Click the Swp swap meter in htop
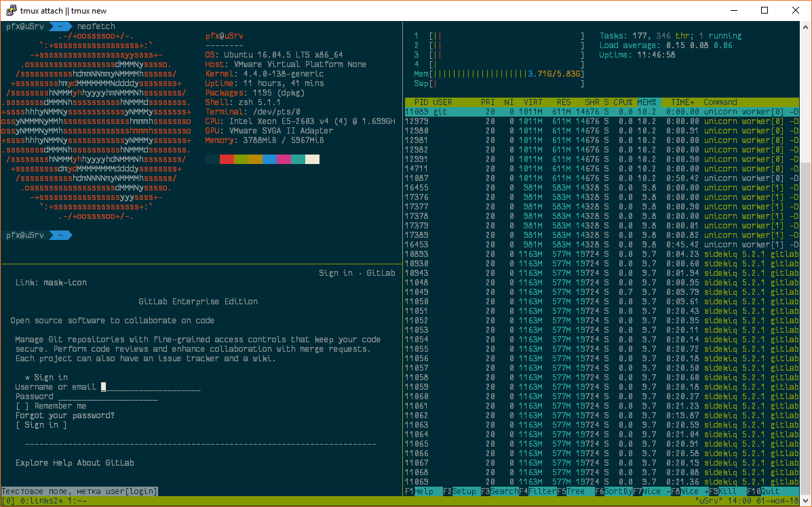Viewport: 812px width, 507px height. [499, 83]
